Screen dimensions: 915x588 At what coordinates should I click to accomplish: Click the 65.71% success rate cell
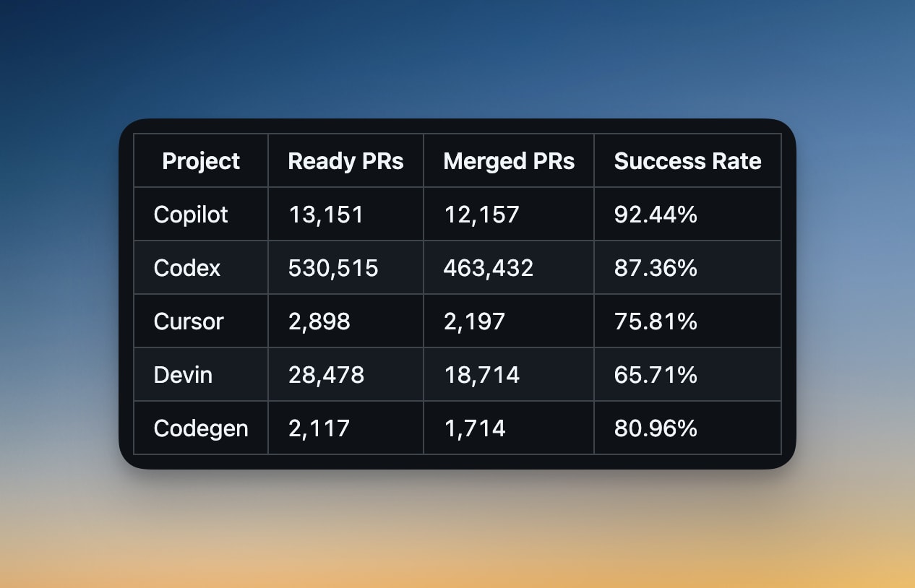click(687, 374)
